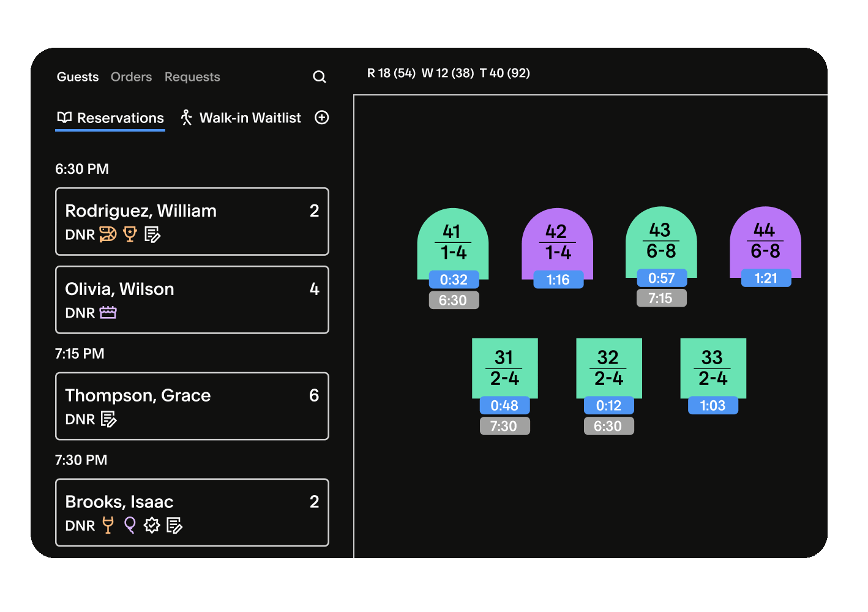Click the T 40 (92) total count
The height and width of the screenshot is (612, 868).
pos(505,73)
